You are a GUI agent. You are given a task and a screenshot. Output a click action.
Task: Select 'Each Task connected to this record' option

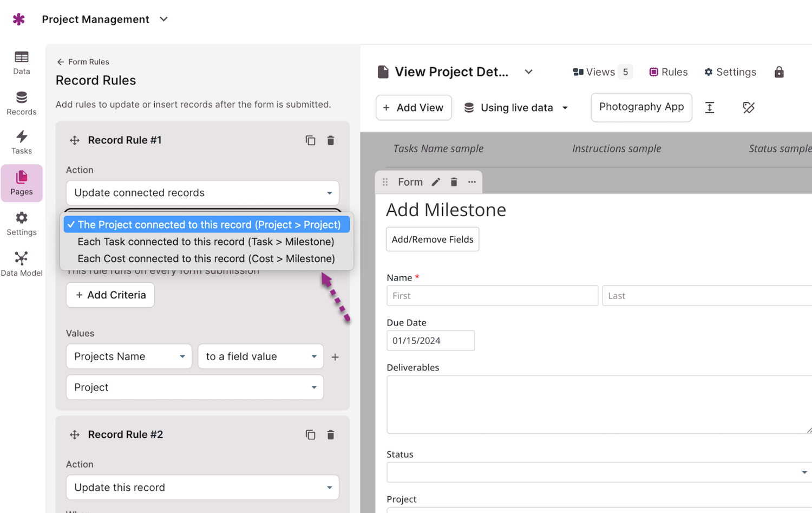[x=206, y=242]
